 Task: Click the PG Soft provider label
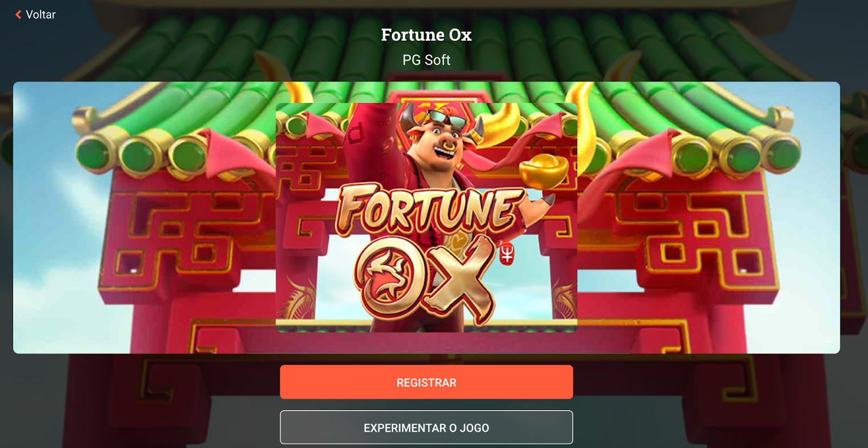tap(426, 60)
